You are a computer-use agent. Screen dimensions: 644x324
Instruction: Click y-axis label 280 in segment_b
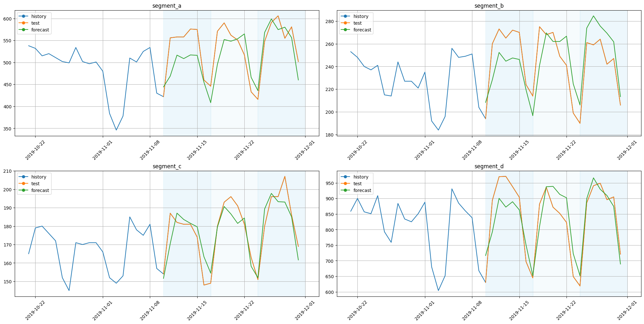pyautogui.click(x=330, y=21)
